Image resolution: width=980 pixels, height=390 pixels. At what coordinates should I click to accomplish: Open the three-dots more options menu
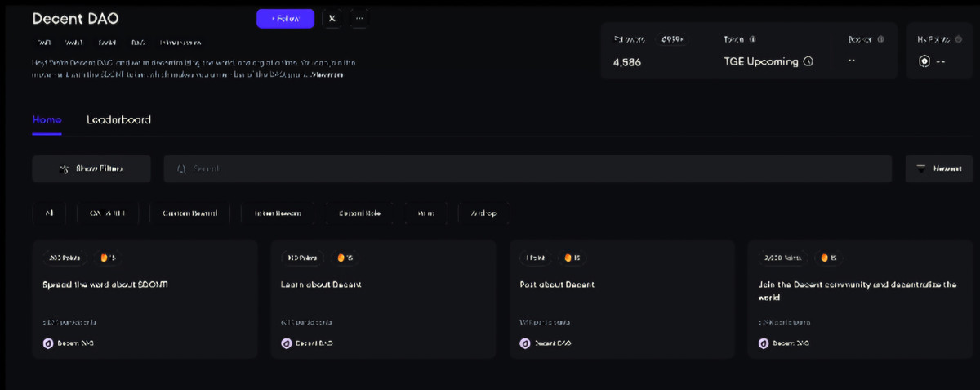[x=359, y=19]
